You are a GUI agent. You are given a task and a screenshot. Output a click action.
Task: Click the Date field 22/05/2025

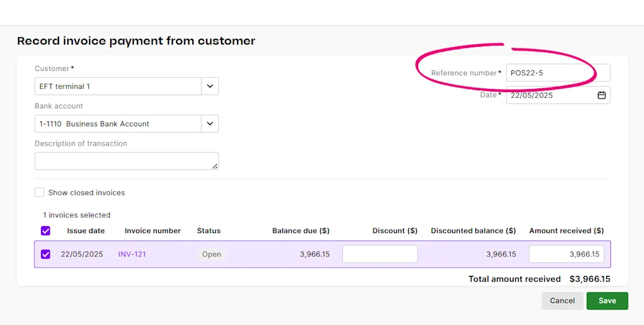coord(558,95)
